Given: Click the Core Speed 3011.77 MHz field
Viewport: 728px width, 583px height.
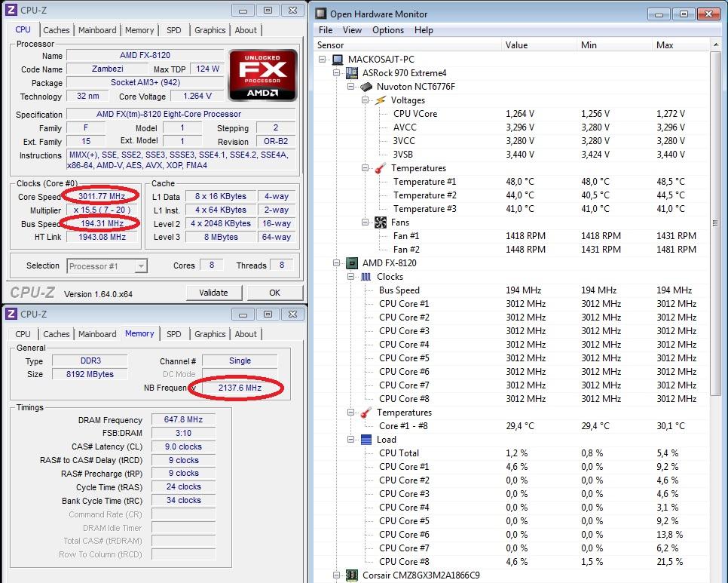Looking at the screenshot, I should (x=102, y=196).
